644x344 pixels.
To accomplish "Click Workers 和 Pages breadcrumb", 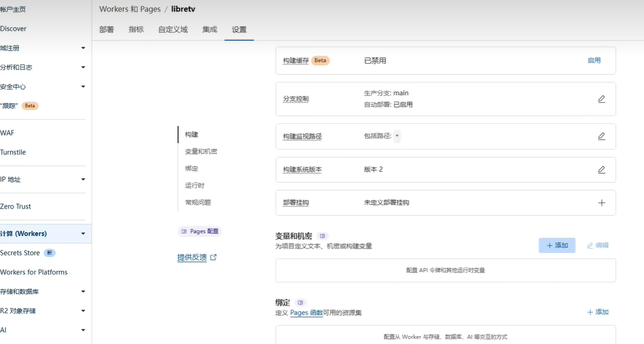I will point(130,9).
